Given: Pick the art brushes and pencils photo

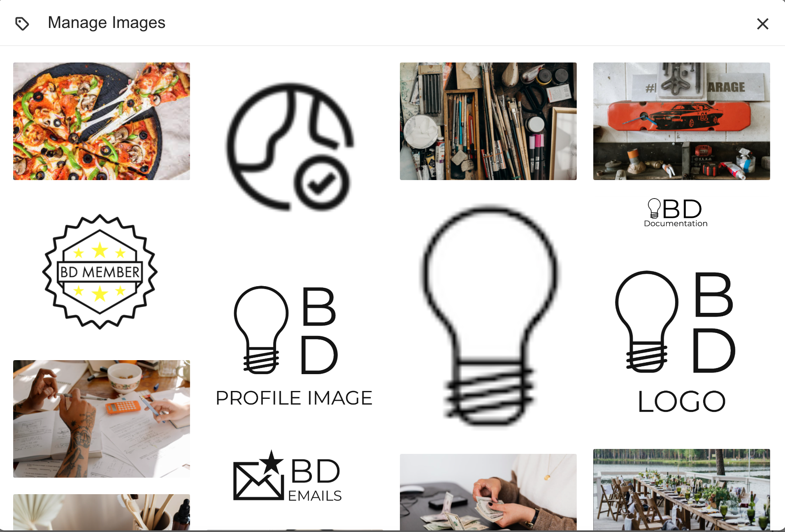Looking at the screenshot, I should pyautogui.click(x=488, y=121).
